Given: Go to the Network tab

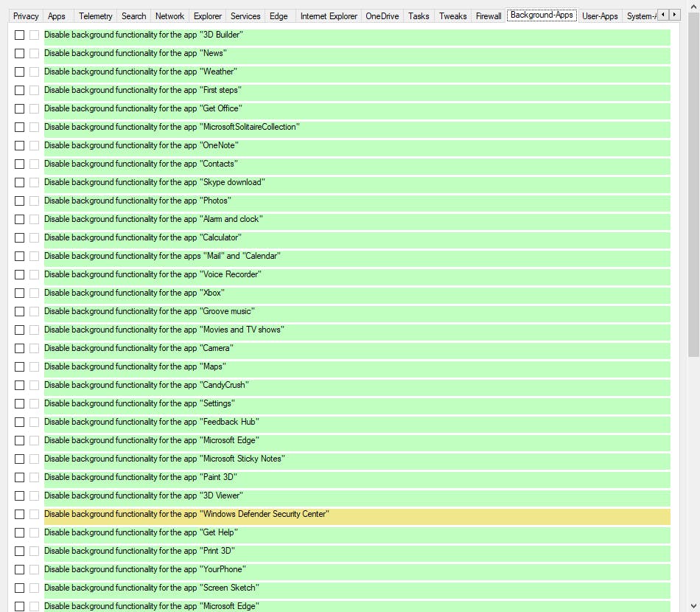Looking at the screenshot, I should coord(169,16).
